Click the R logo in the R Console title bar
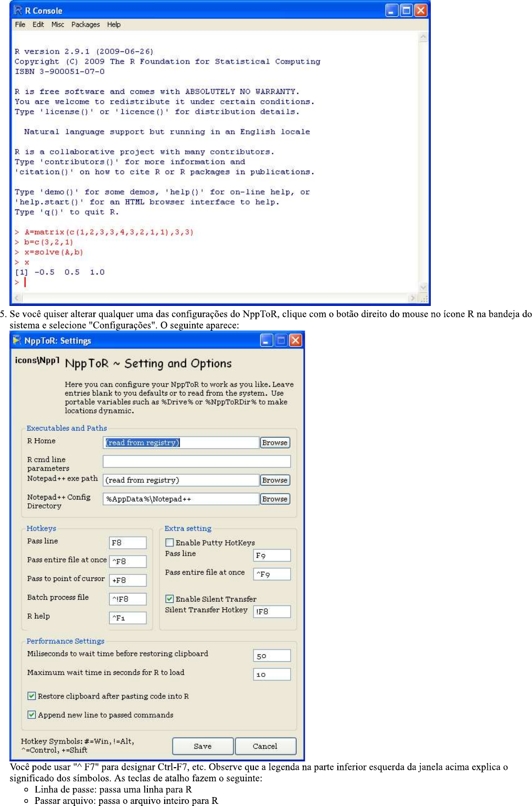This screenshot has width=532, height=806. click(x=17, y=10)
